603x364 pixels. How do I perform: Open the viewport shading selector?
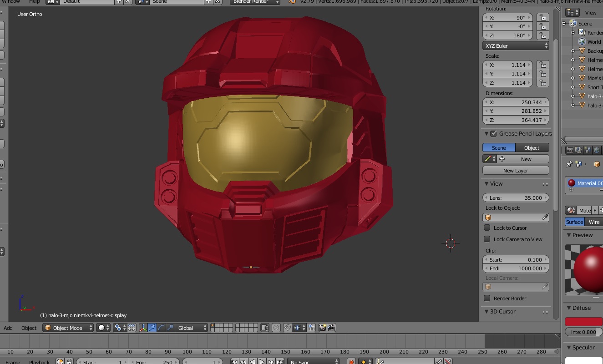pos(103,328)
